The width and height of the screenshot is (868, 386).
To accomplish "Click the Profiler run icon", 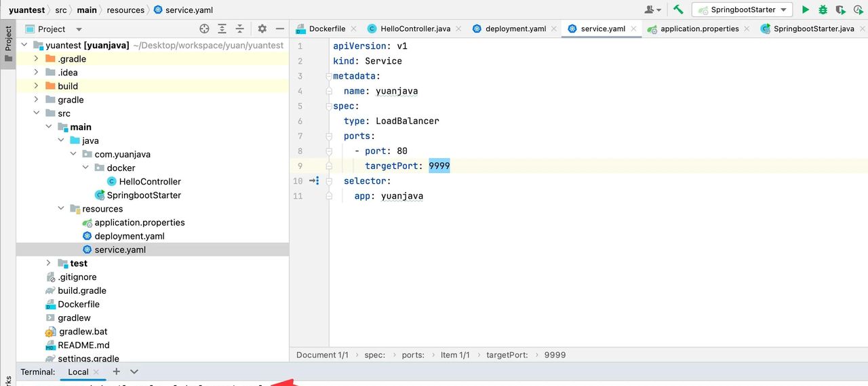I will coord(859,9).
